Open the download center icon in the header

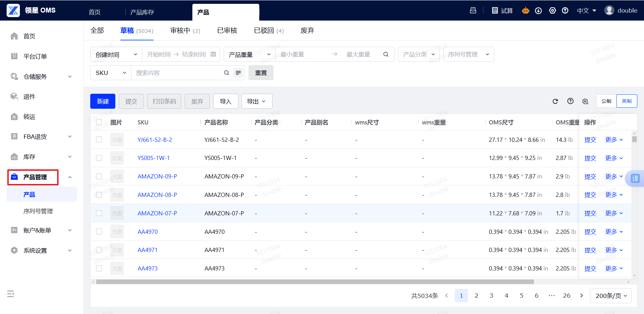point(538,10)
